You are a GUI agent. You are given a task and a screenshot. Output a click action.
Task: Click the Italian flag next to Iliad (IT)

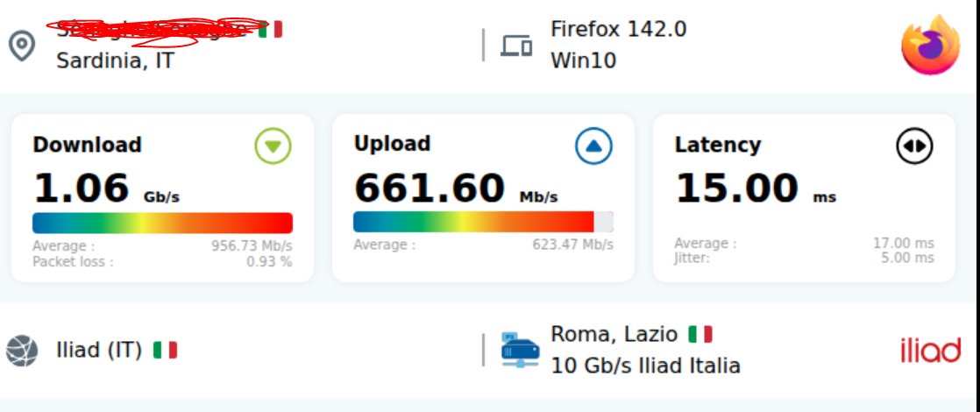165,351
